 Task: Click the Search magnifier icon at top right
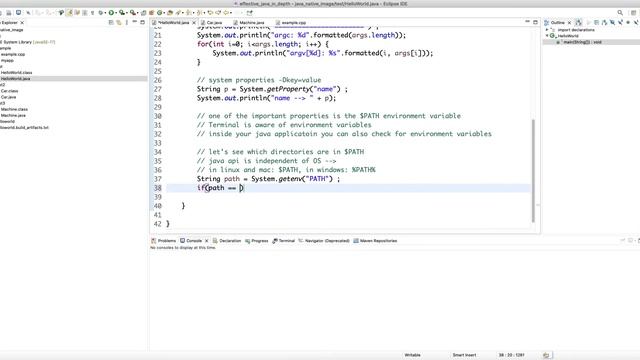click(x=620, y=13)
